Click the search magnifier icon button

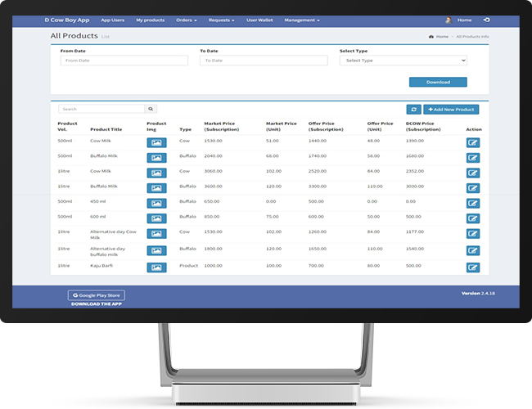pos(151,109)
